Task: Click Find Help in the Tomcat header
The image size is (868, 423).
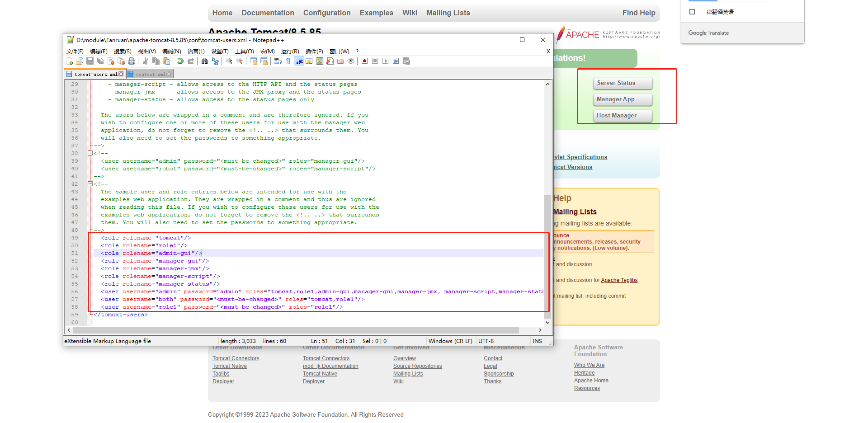Action: pyautogui.click(x=639, y=13)
